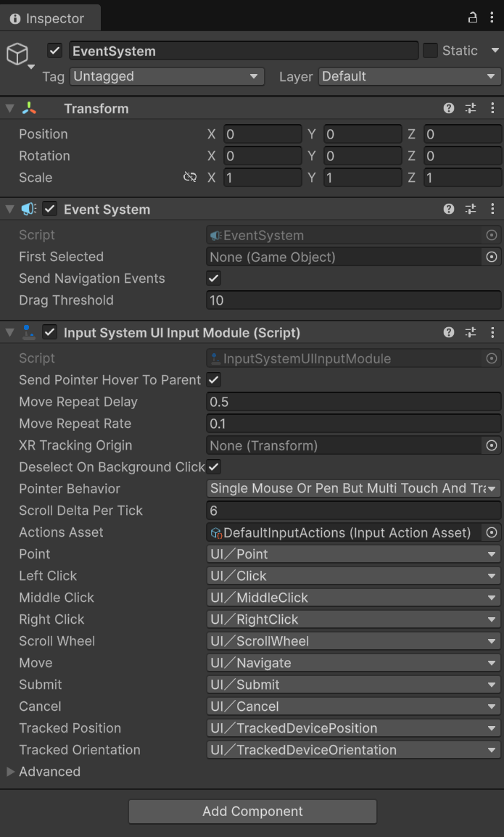Toggle the Static checkbox
The width and height of the screenshot is (504, 837).
[x=430, y=51]
